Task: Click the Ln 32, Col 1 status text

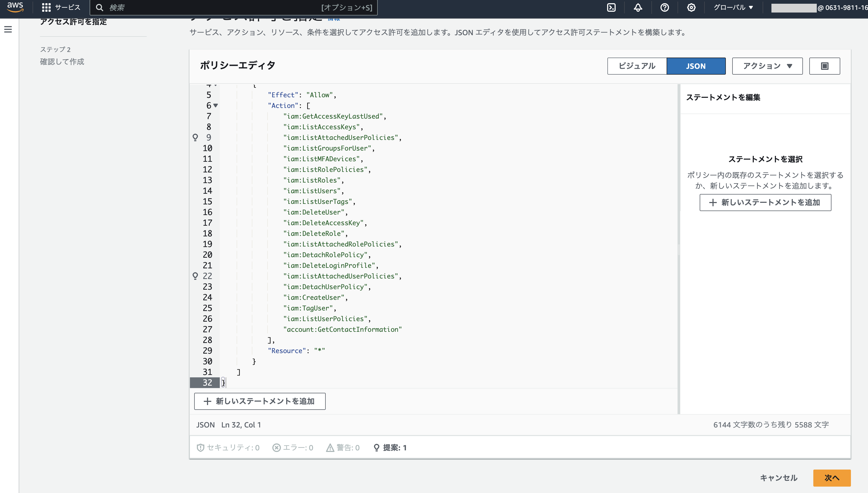Action: [241, 425]
